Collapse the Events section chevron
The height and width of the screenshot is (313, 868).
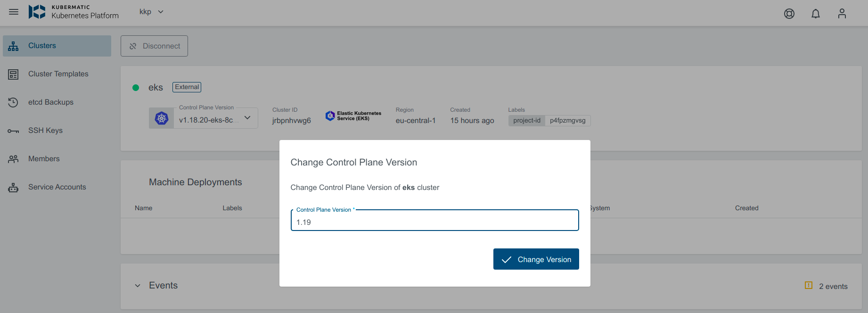pos(138,286)
